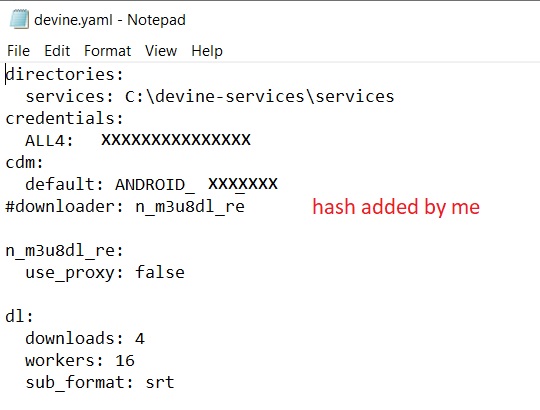Click the red 'hash added by me' annotation

click(x=396, y=207)
